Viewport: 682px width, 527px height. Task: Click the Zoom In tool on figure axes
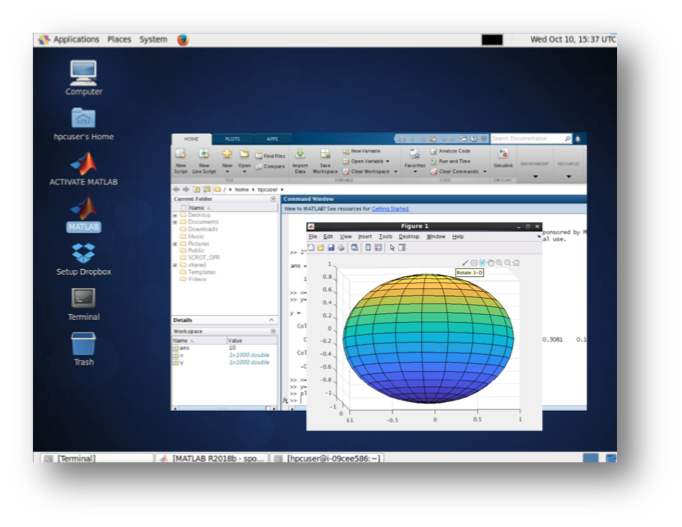[499, 263]
